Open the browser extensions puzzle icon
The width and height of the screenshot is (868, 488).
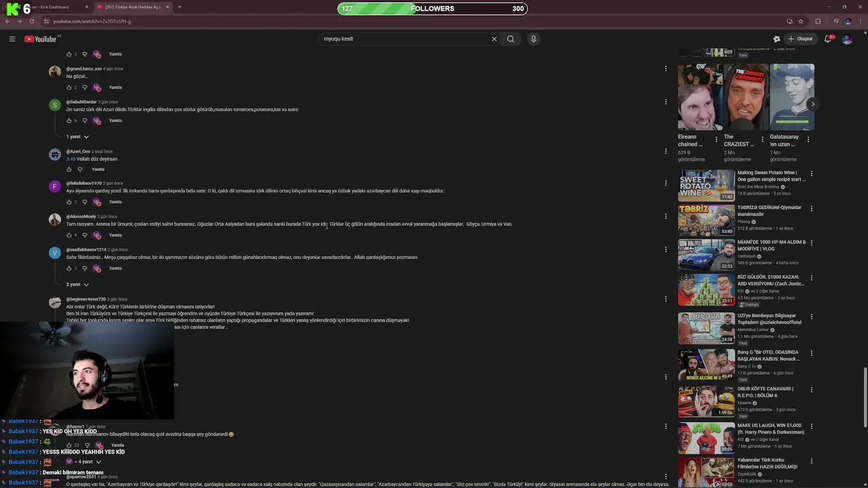point(818,21)
